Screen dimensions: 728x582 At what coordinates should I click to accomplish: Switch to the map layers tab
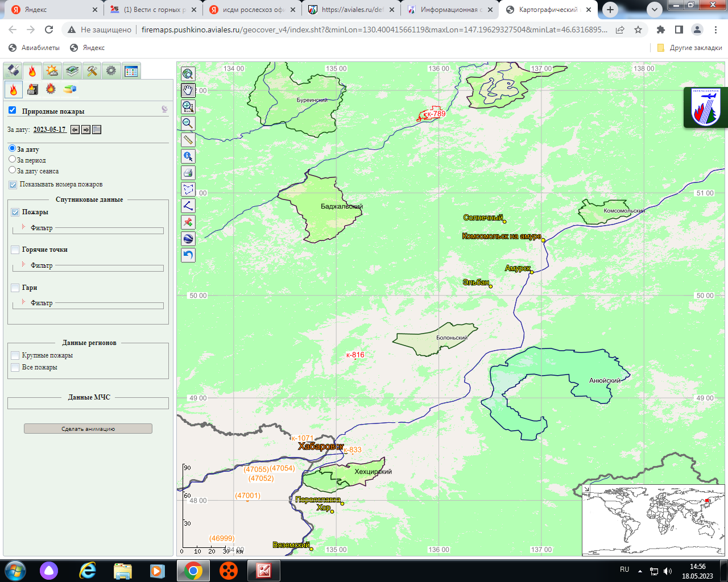pyautogui.click(x=72, y=70)
